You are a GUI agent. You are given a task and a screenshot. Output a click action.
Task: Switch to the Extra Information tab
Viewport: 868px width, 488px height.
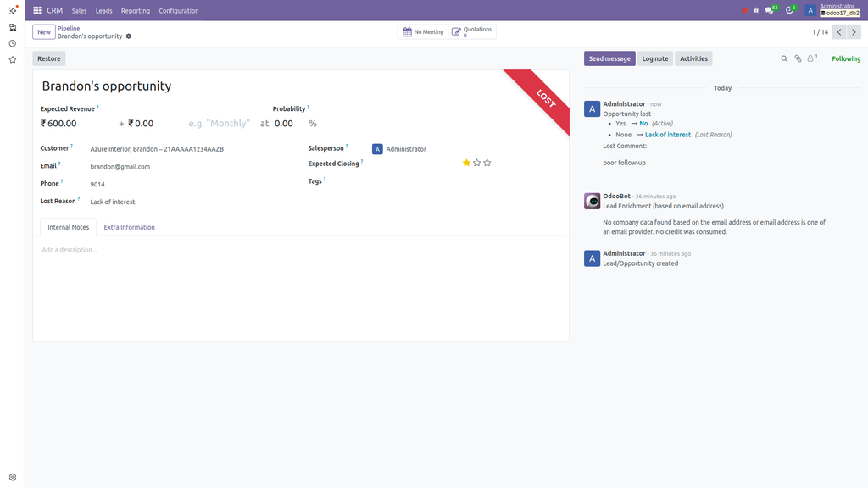click(x=129, y=227)
